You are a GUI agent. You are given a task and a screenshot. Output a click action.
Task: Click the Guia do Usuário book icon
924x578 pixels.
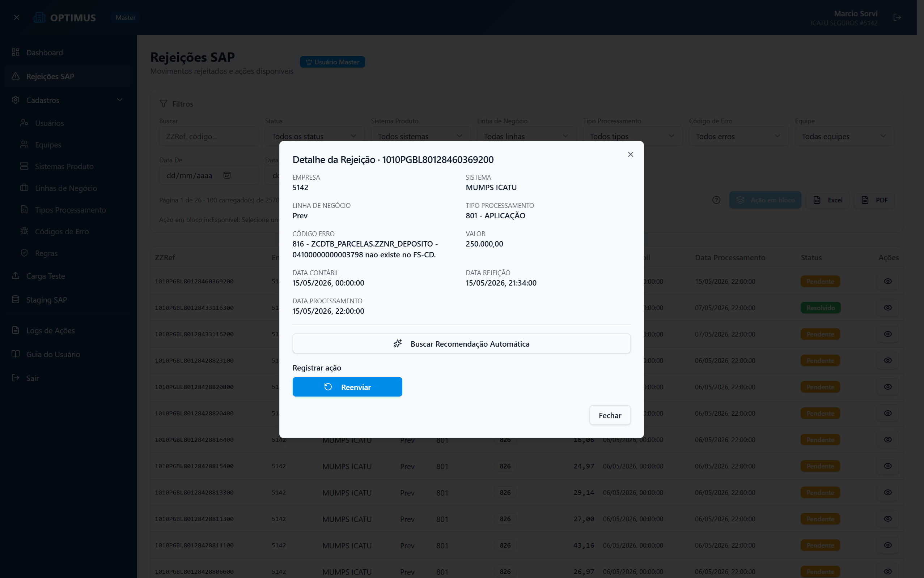[x=16, y=354]
